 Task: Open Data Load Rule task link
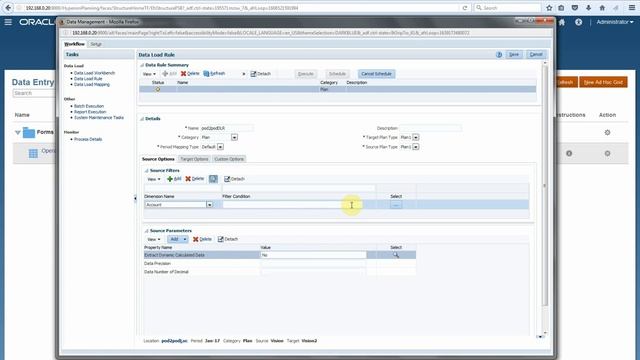pyautogui.click(x=88, y=79)
